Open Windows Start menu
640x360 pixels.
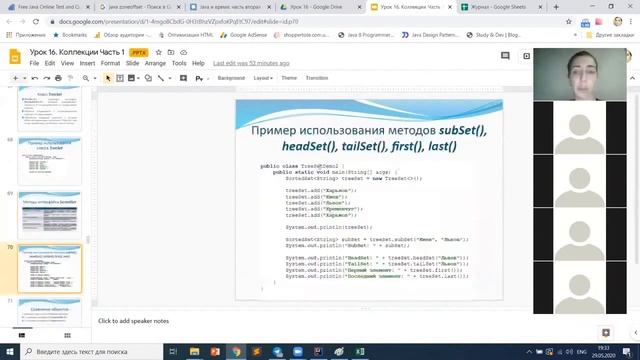10,351
